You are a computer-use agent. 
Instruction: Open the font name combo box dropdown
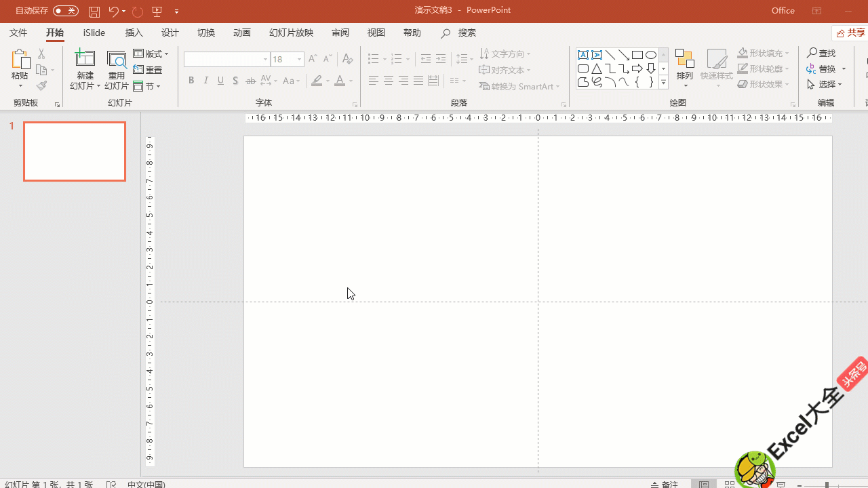tap(265, 60)
